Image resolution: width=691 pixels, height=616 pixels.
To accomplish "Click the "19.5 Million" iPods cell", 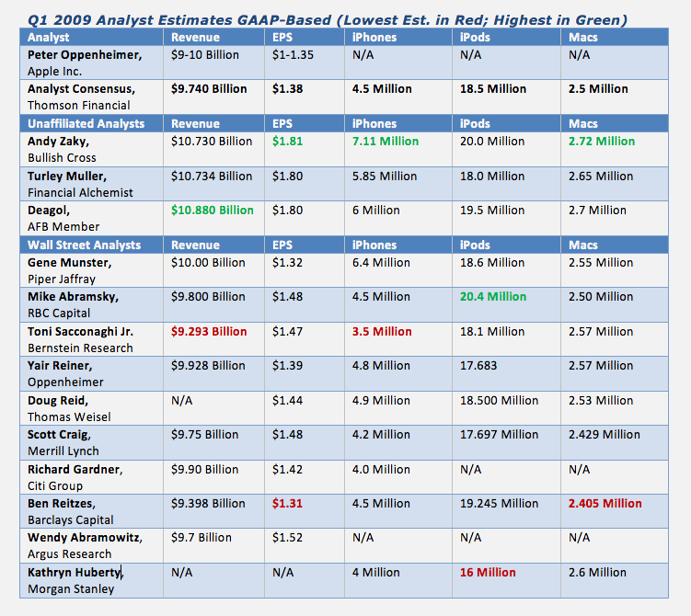I will (492, 211).
